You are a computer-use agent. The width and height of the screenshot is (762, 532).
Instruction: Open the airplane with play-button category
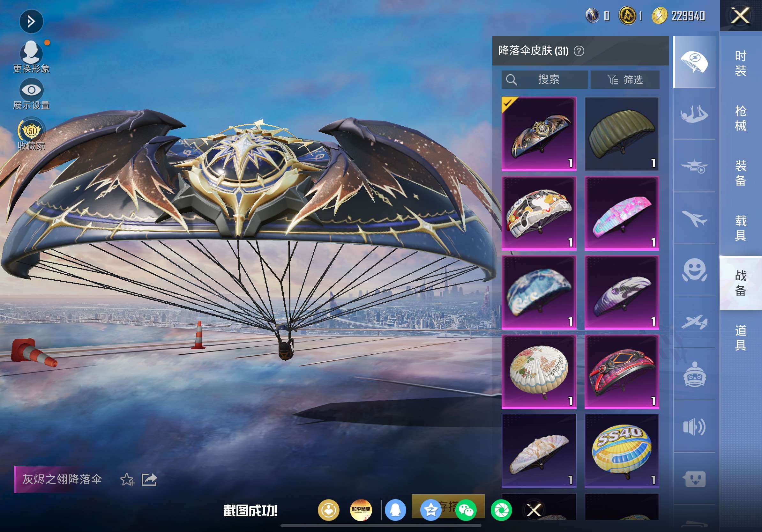click(694, 166)
